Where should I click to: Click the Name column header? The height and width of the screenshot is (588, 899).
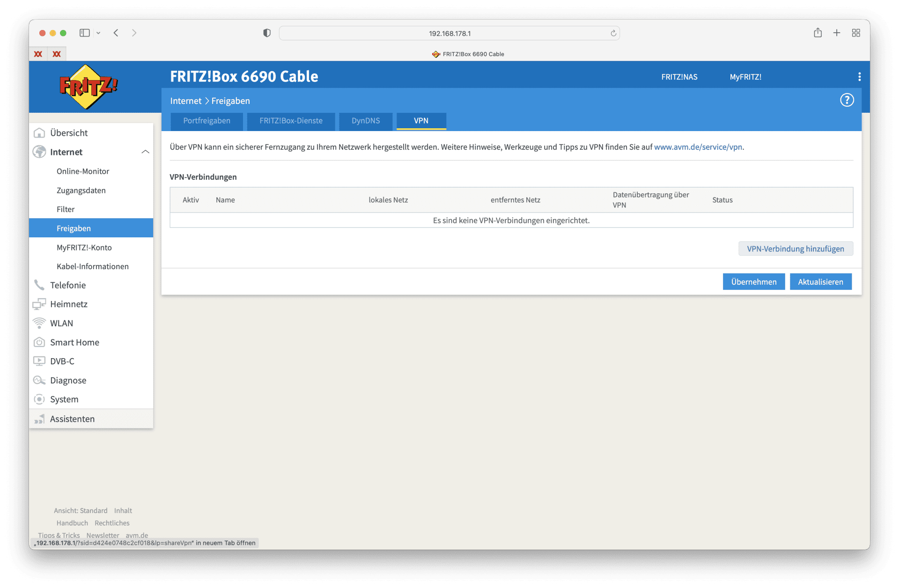[225, 200]
